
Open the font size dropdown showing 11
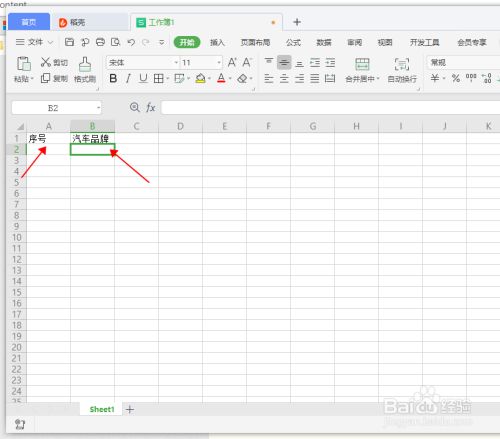click(219, 62)
